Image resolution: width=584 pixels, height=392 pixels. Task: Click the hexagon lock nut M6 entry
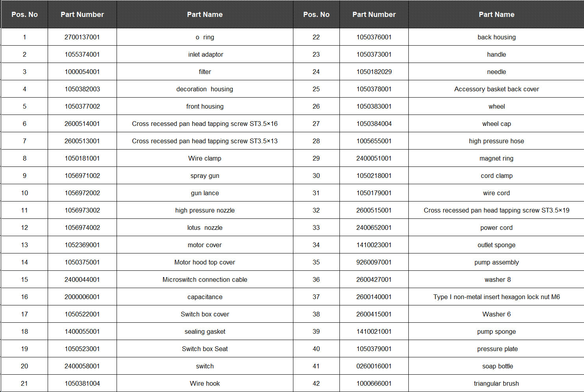click(496, 297)
